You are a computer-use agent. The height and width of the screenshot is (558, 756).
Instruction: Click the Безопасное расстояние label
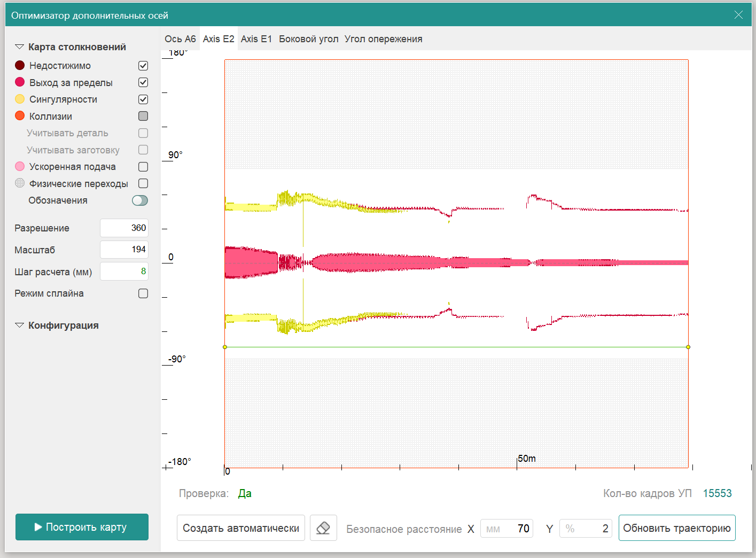pyautogui.click(x=404, y=529)
